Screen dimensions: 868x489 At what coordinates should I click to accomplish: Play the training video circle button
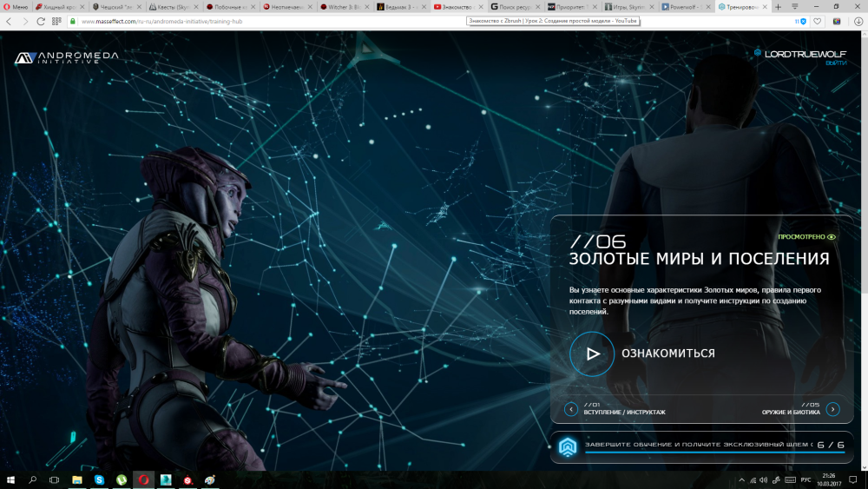coord(592,354)
